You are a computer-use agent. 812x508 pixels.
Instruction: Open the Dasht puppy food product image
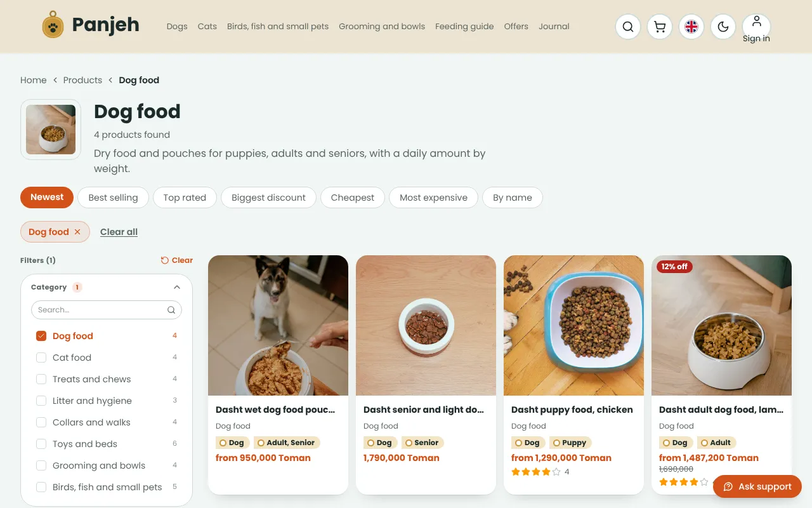coord(573,325)
